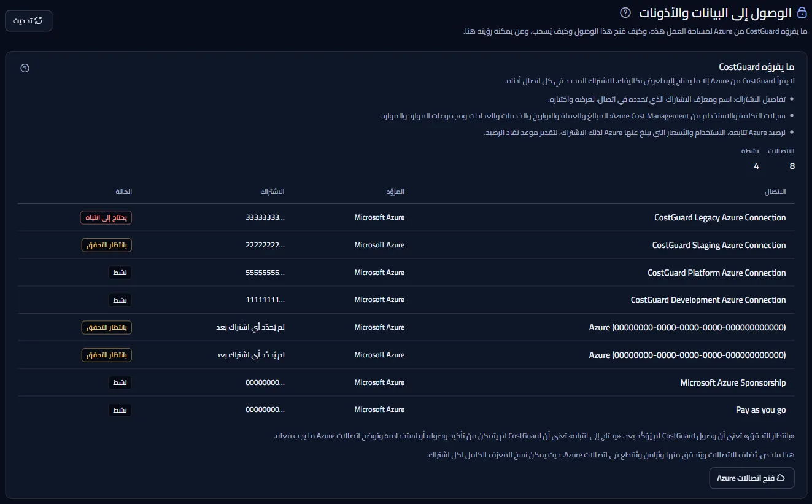Image resolution: width=812 pixels, height=504 pixels.
Task: Click the الاشتراك column header
Action: pyautogui.click(x=273, y=192)
